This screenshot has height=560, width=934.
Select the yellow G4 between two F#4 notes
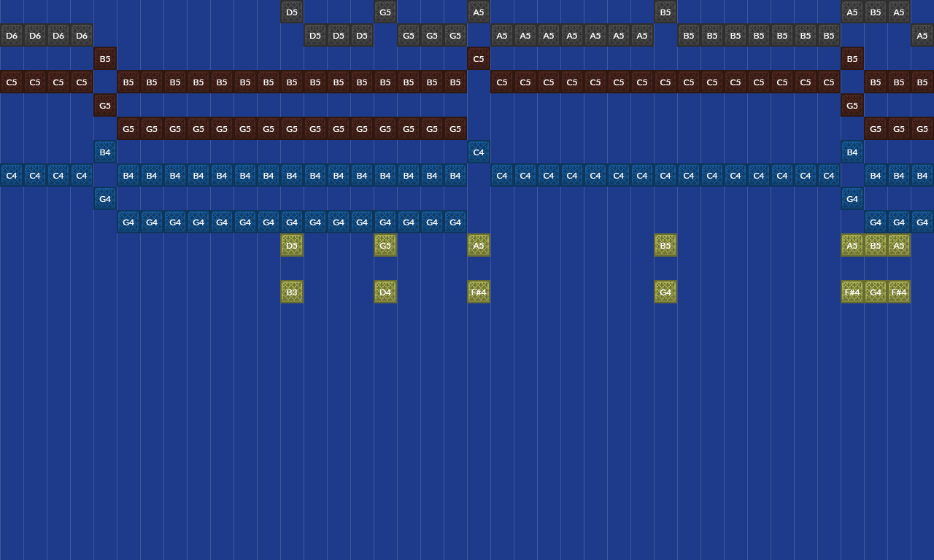coord(876,292)
